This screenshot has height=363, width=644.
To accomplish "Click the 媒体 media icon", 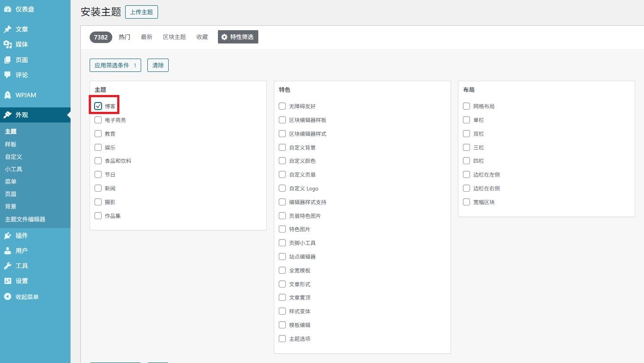I will tap(8, 44).
